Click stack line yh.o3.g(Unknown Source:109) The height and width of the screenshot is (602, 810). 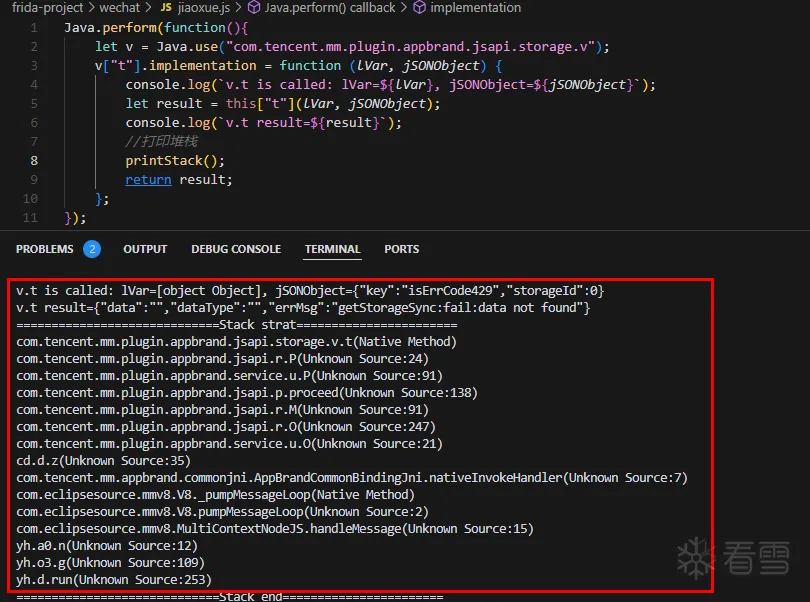click(x=110, y=564)
